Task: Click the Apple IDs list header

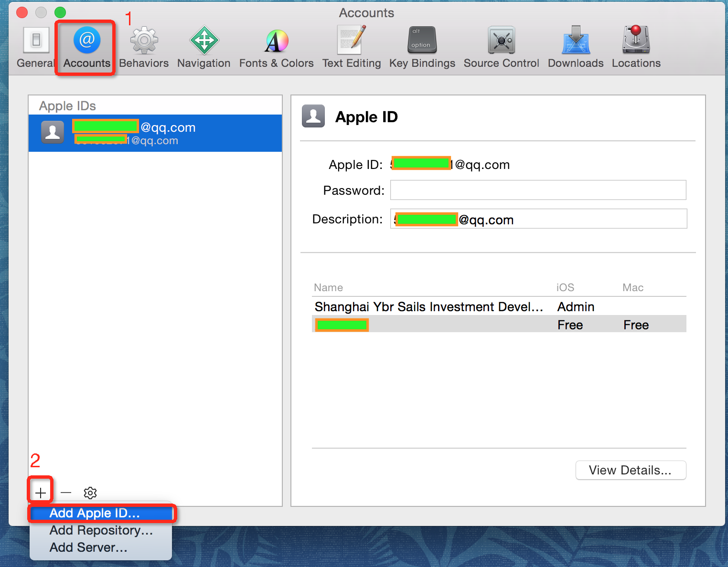Action: coord(67,105)
